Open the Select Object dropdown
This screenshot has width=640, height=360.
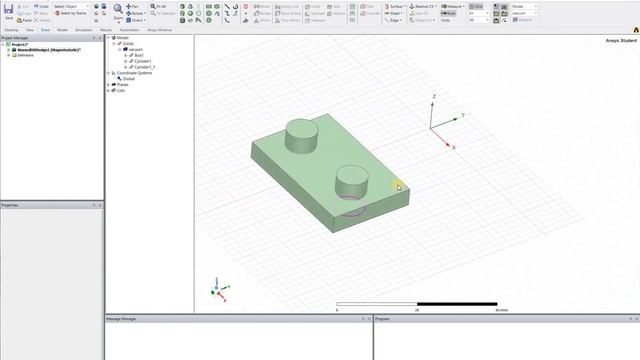coord(71,7)
